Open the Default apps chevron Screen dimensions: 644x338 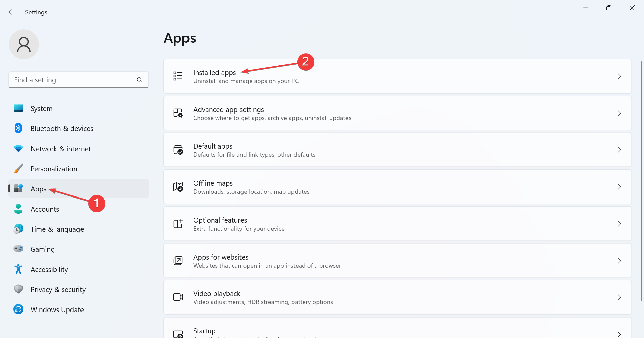tap(619, 150)
